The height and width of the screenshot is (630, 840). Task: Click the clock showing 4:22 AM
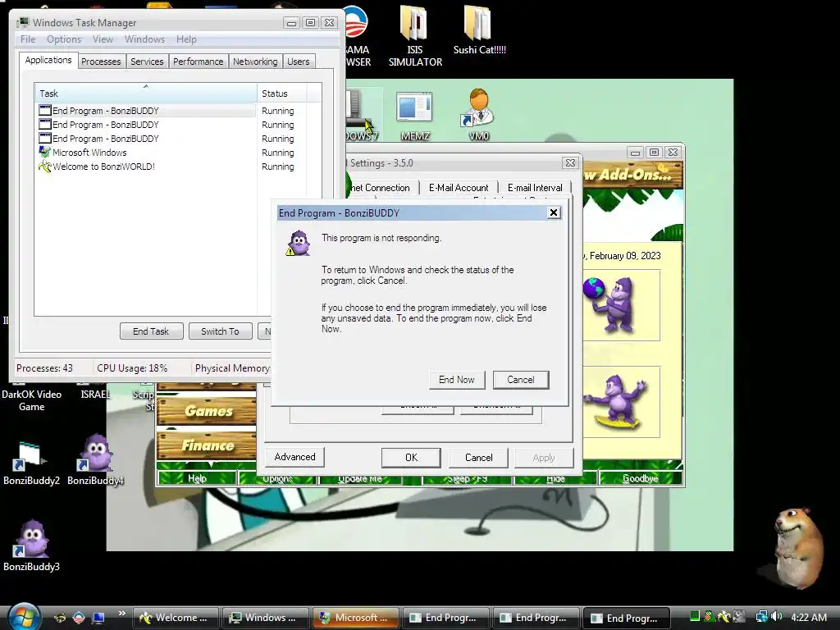coord(808,617)
